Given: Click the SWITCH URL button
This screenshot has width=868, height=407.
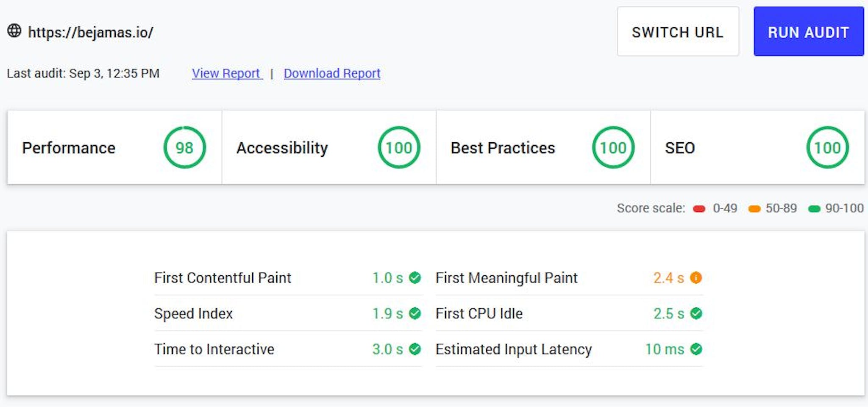Looking at the screenshot, I should click(678, 31).
